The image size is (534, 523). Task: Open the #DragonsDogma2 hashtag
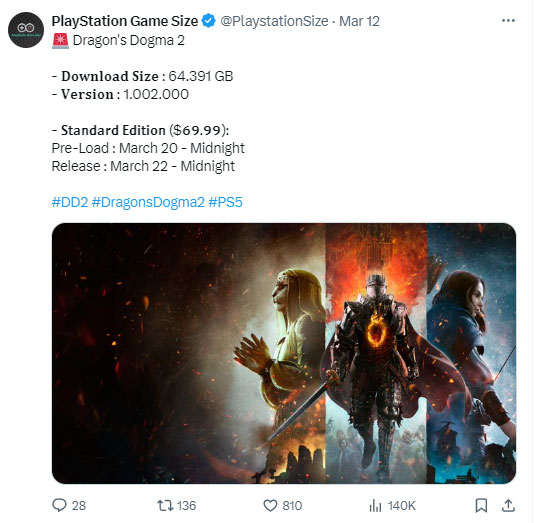tap(148, 202)
